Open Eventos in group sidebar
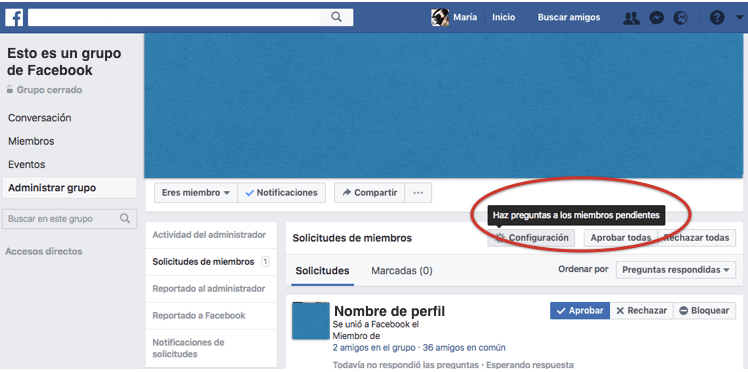 [27, 165]
